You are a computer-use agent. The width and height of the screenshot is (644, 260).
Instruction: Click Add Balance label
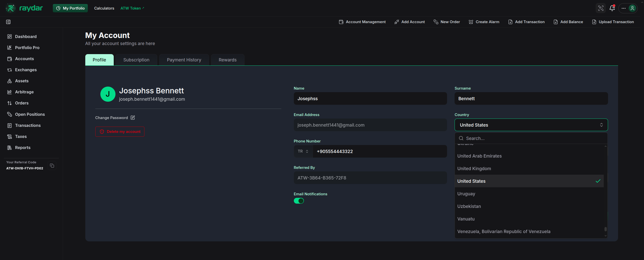(572, 22)
